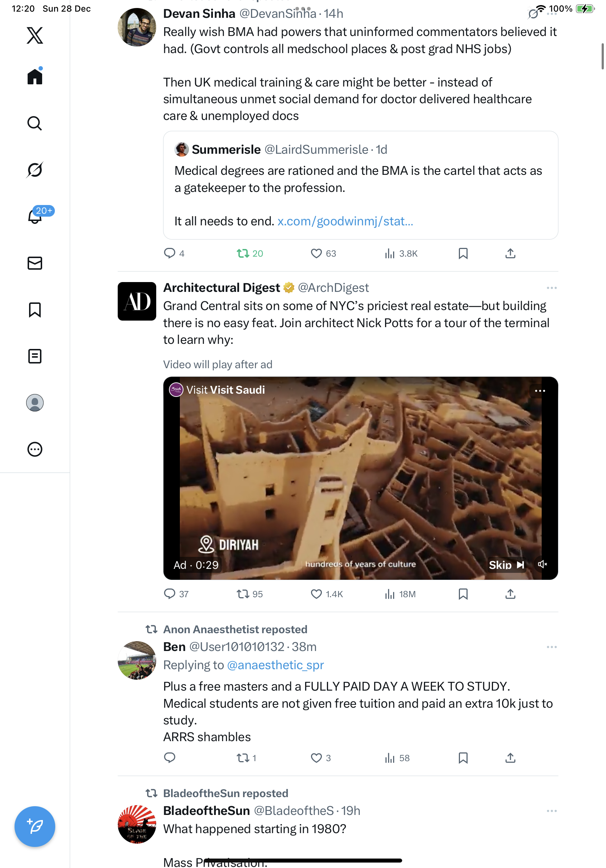Open BladeoftheSun profile picture
The image size is (606, 868).
pyautogui.click(x=137, y=824)
